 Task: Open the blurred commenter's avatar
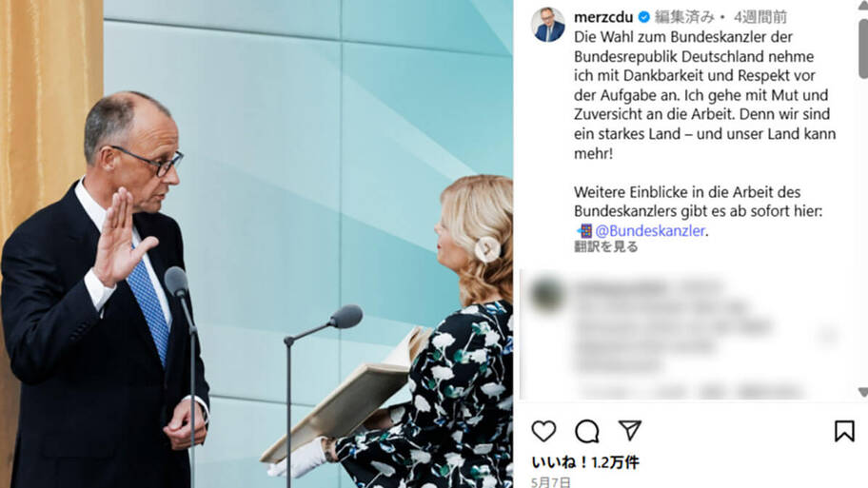[x=546, y=294]
